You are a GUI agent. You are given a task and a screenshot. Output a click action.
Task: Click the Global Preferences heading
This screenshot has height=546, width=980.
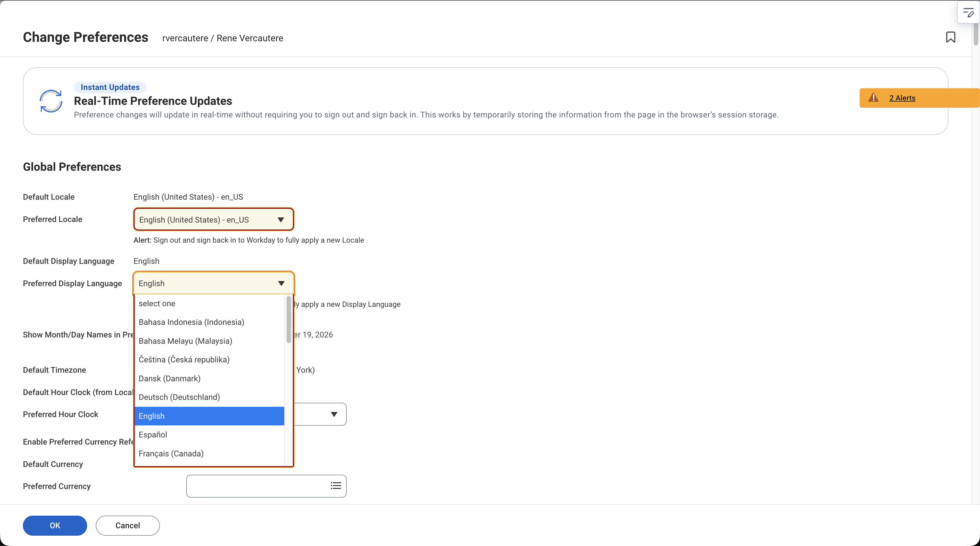pyautogui.click(x=72, y=166)
